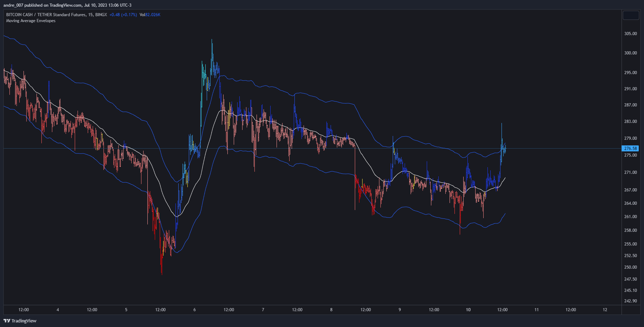Click the 283.00 price axis label
The height and width of the screenshot is (327, 644).
click(630, 122)
